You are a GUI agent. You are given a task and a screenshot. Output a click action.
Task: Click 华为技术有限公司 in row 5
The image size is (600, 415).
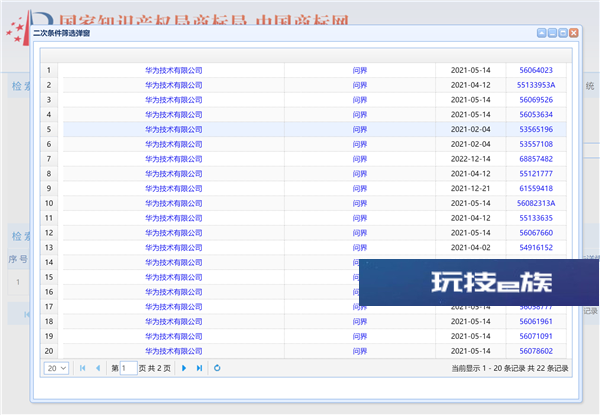coord(174,129)
